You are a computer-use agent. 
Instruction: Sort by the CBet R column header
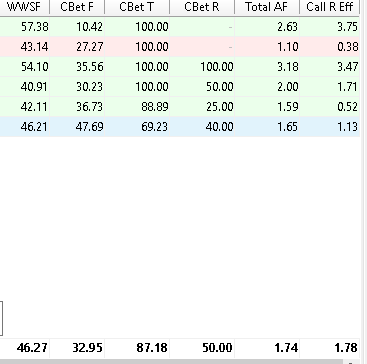pos(202,7)
